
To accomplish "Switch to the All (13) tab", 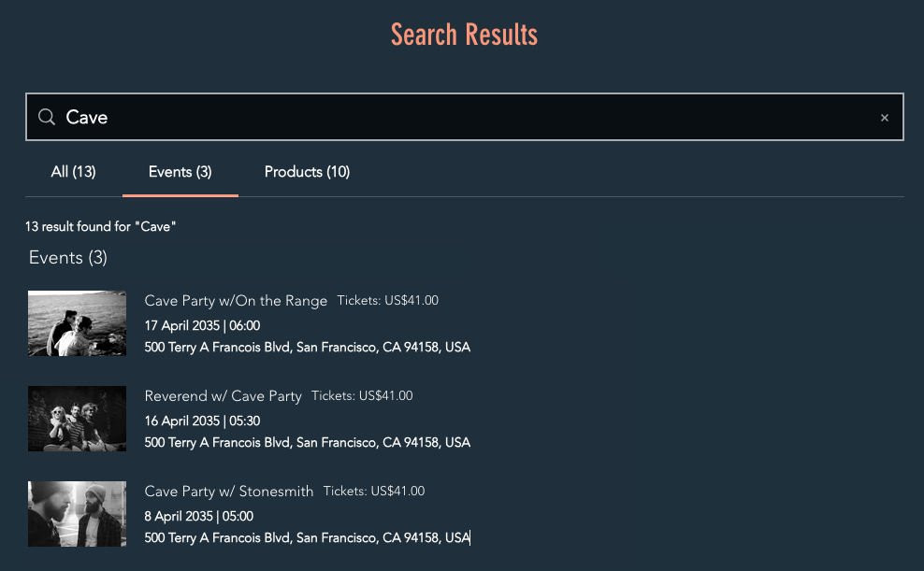I will pyautogui.click(x=73, y=172).
